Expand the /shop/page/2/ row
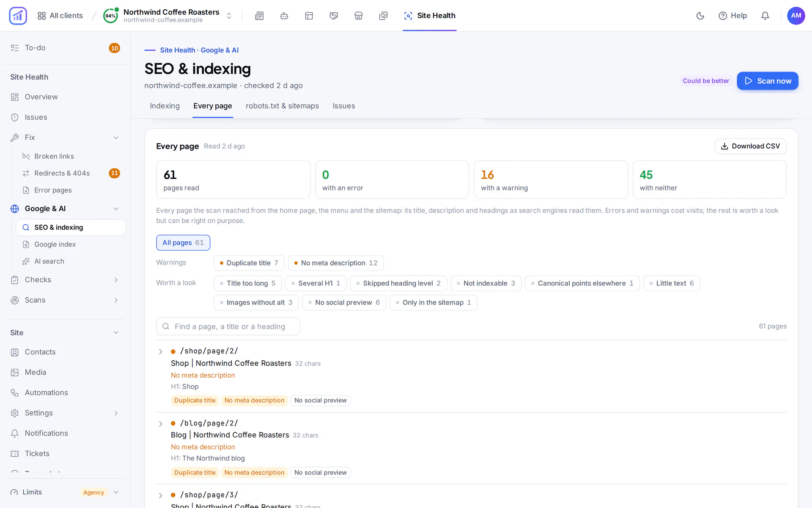The image size is (812, 508). point(161,351)
